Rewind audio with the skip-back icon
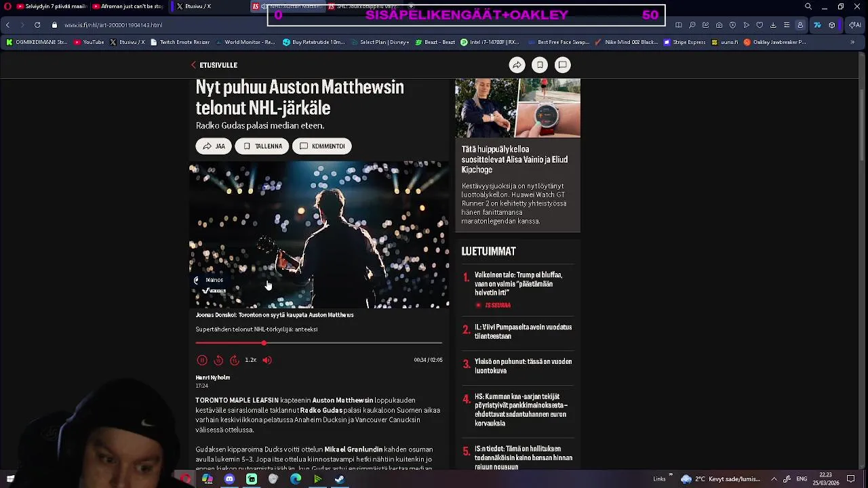Viewport: 868px width, 488px height. pyautogui.click(x=218, y=361)
